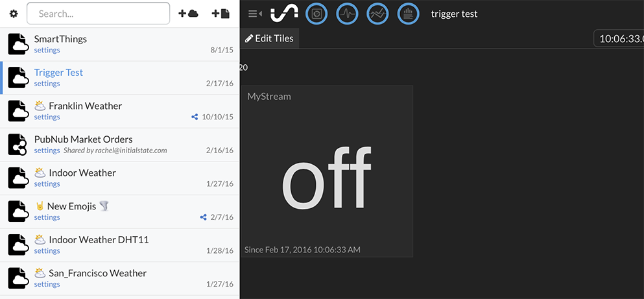Viewport: 644px width, 299px height.
Task: Switch to the Lines view icon
Action: [377, 14]
